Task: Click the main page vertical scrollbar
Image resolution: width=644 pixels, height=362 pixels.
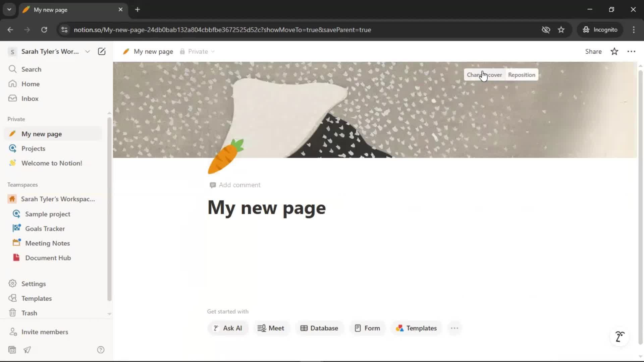Action: (640, 208)
